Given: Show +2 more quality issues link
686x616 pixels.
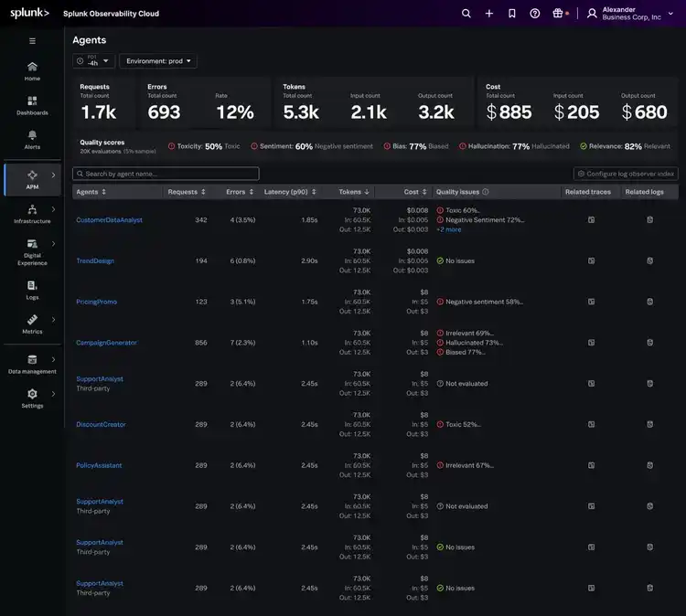Looking at the screenshot, I should pyautogui.click(x=448, y=229).
